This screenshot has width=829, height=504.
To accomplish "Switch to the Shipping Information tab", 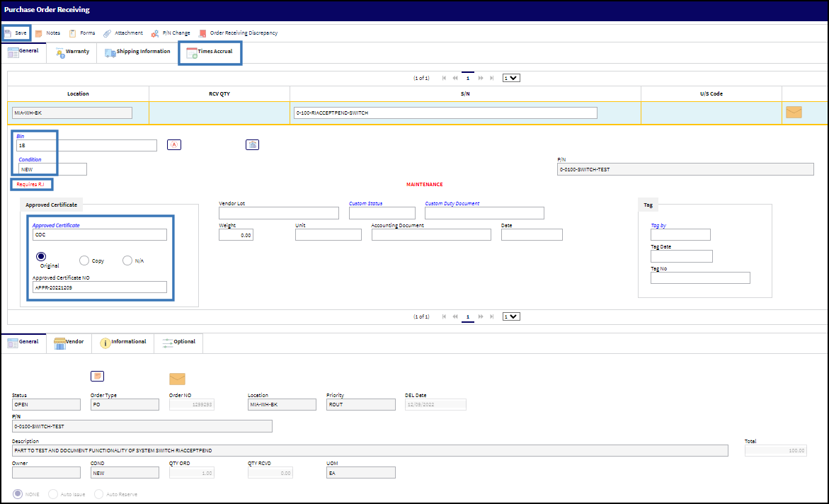I will (137, 52).
